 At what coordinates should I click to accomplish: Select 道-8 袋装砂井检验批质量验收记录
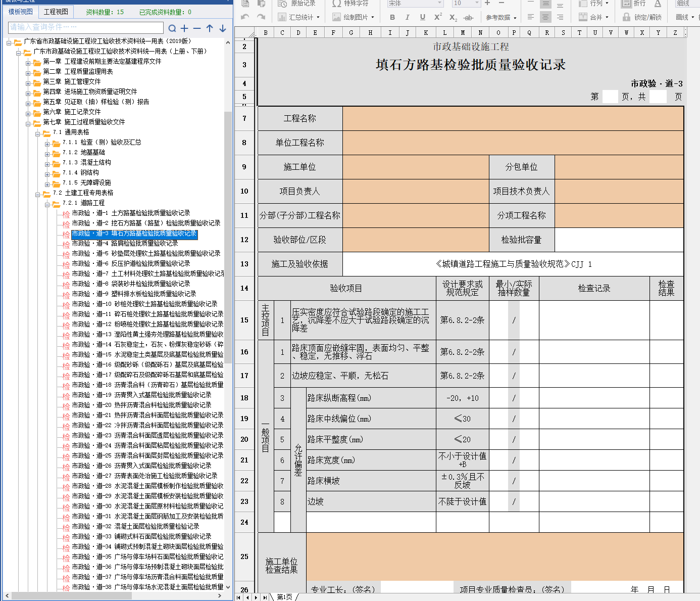tap(131, 284)
